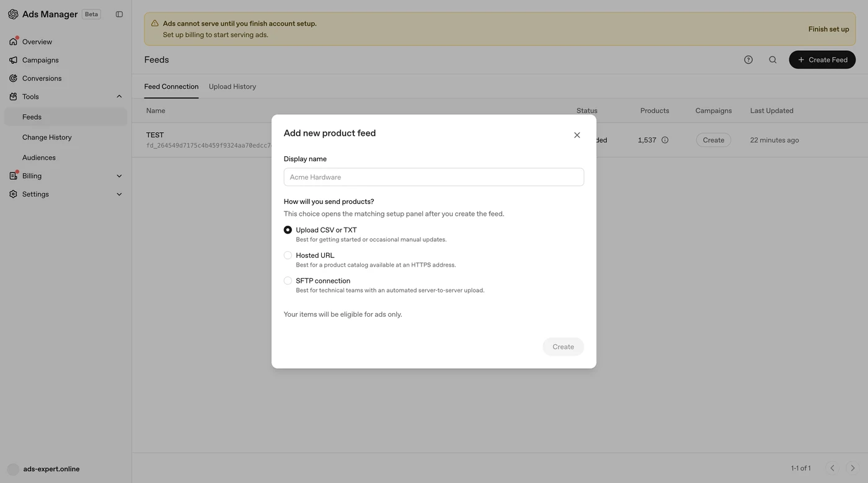Select Upload CSV or TXT radio option
868x483 pixels.
[x=288, y=230]
